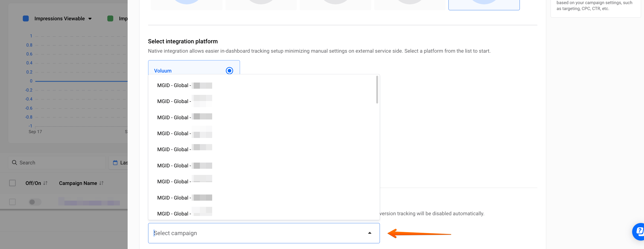Click the search magnifier icon
Viewport: 644px width, 249px height.
(x=15, y=163)
